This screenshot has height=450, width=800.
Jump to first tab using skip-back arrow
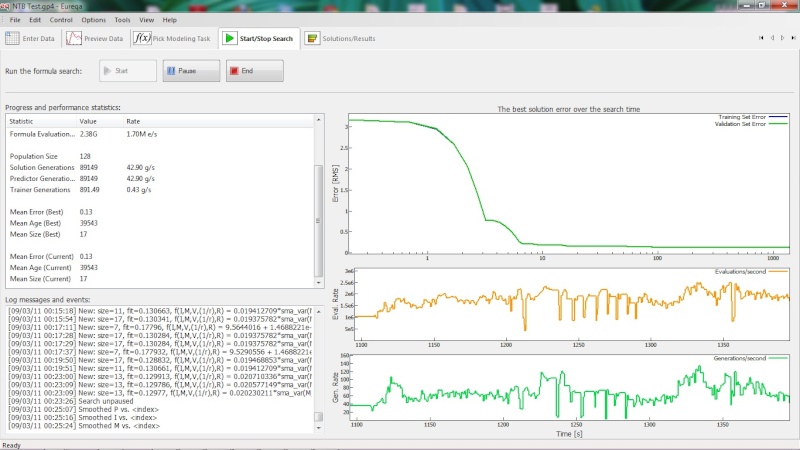pos(761,38)
